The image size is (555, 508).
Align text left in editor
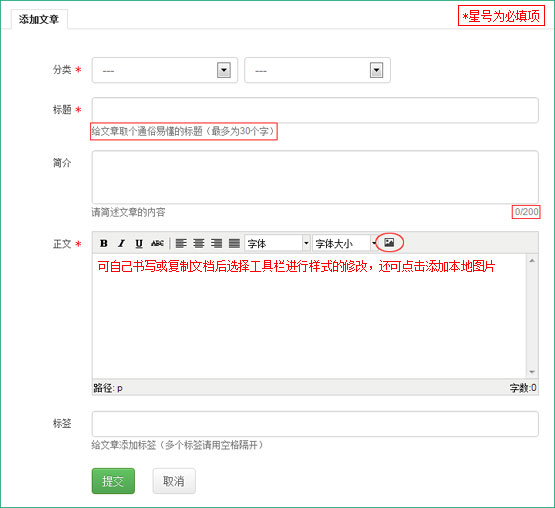(181, 244)
